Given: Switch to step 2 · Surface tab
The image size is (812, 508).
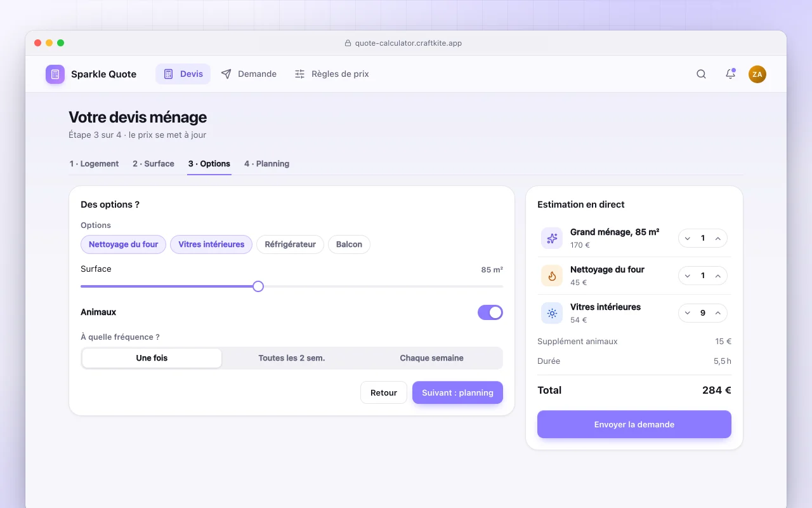Looking at the screenshot, I should (x=154, y=164).
